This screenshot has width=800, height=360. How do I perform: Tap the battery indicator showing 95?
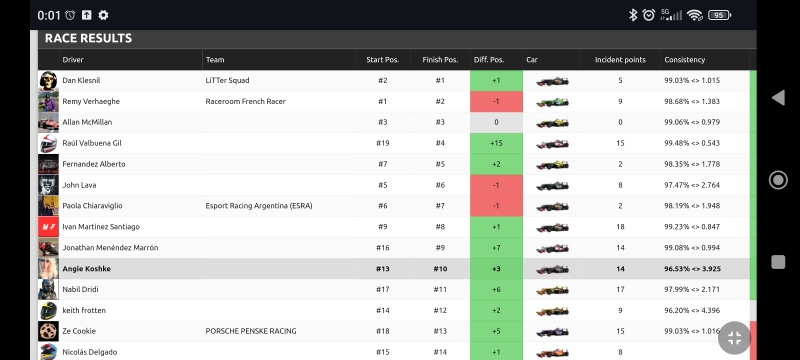click(719, 15)
